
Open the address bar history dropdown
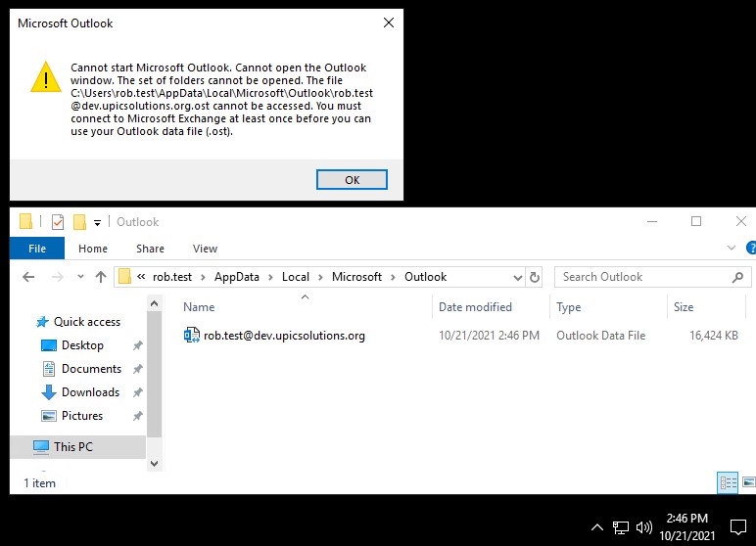tap(517, 278)
